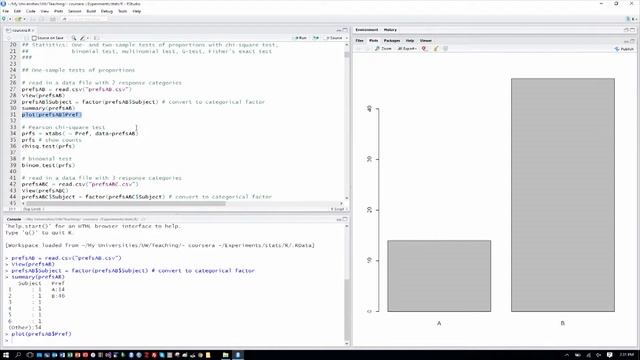640x360 pixels.
Task: Minimize the source editor pane
Action: click(x=338, y=30)
